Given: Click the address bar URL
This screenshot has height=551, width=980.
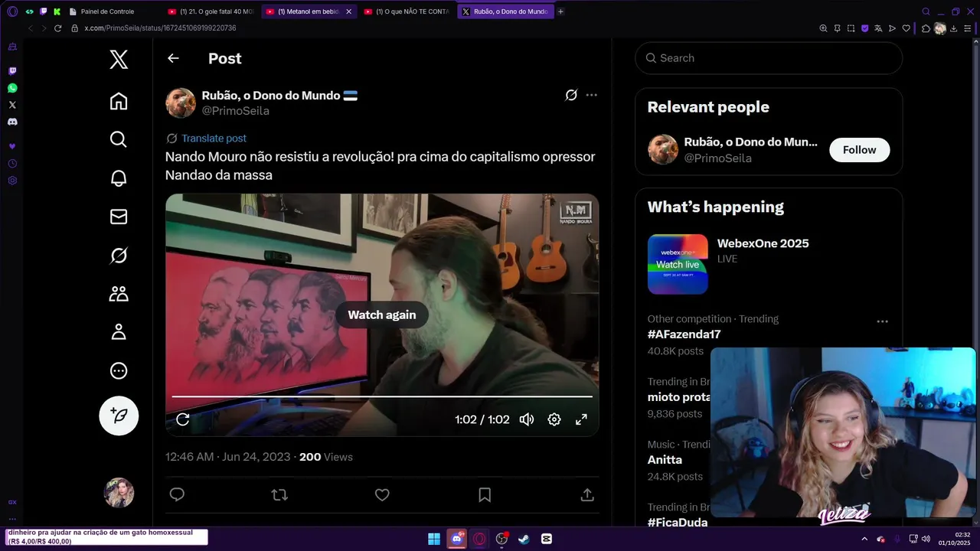Looking at the screenshot, I should 160,28.
